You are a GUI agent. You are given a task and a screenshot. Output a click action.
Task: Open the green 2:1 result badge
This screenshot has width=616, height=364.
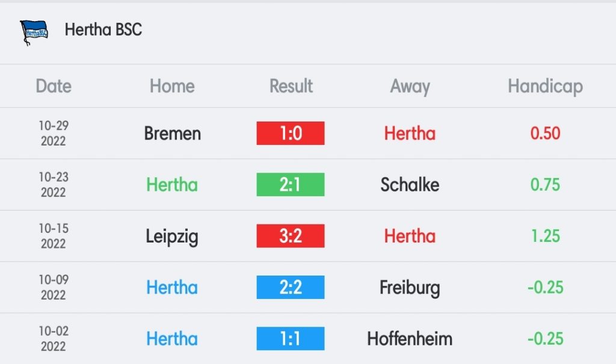tap(291, 184)
